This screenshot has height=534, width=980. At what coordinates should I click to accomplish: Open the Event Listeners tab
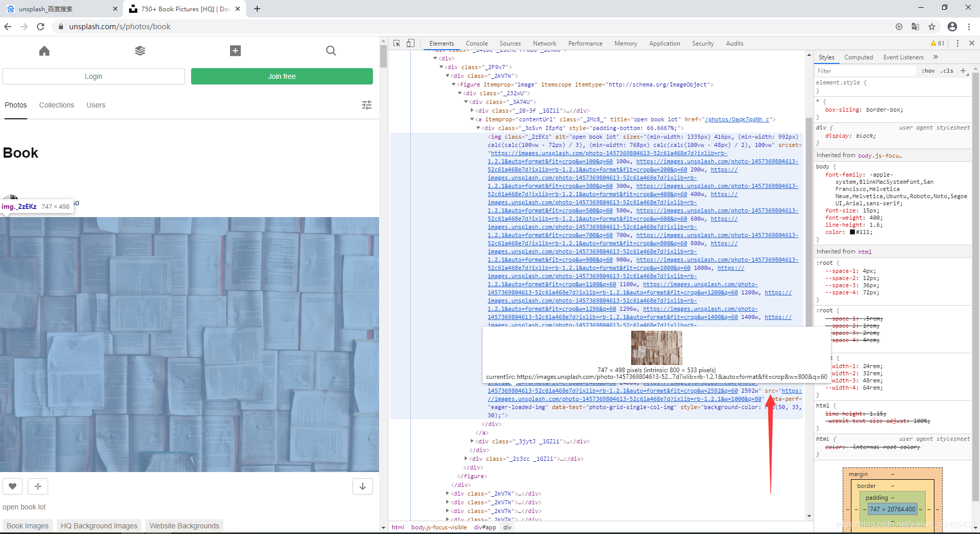(x=903, y=57)
